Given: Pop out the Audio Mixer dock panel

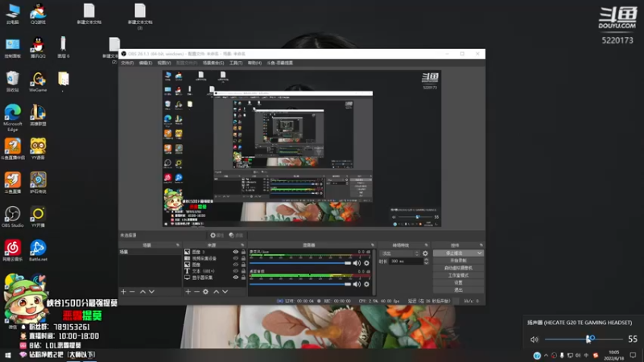Looking at the screenshot, I should pyautogui.click(x=373, y=245).
